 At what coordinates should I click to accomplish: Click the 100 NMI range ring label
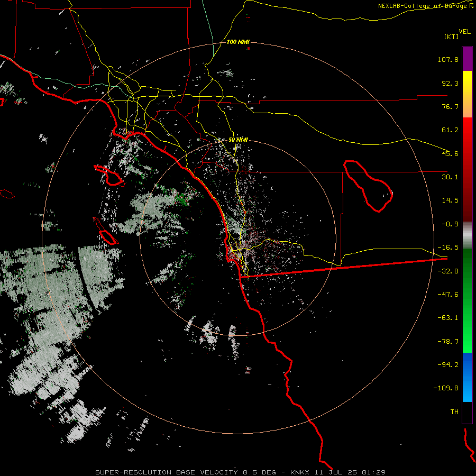click(238, 42)
